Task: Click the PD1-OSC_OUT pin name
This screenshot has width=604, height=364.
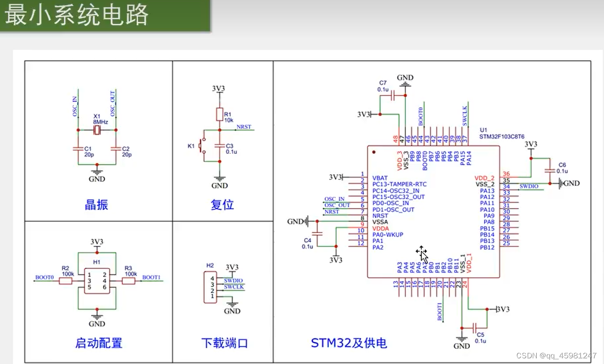Action: click(393, 210)
